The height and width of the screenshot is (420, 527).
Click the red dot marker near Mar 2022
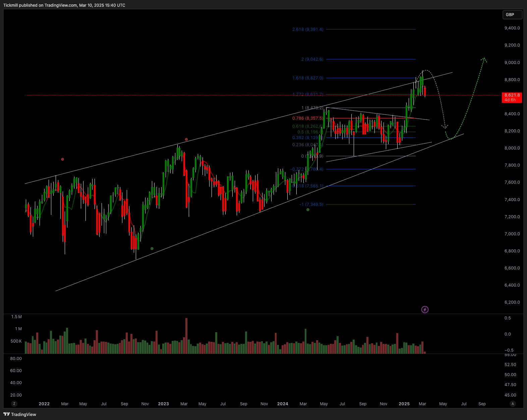tap(62, 159)
